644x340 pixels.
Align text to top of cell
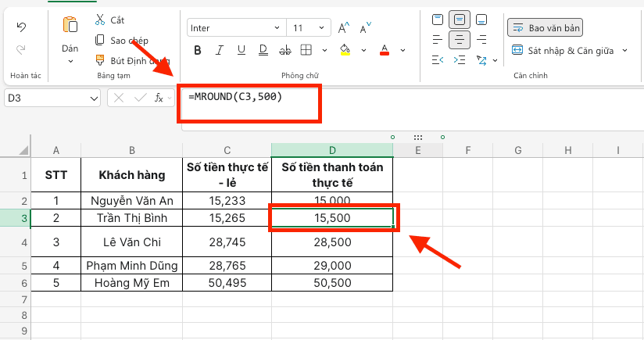pos(438,20)
